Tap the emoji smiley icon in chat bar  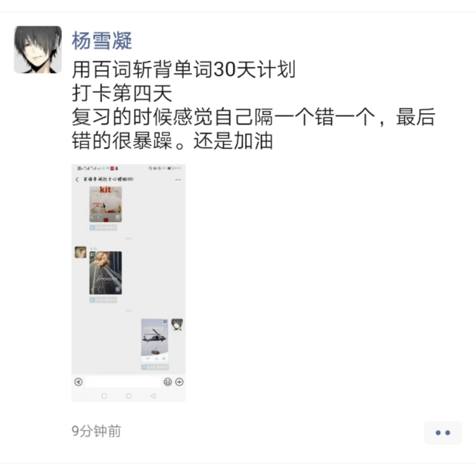tap(168, 382)
